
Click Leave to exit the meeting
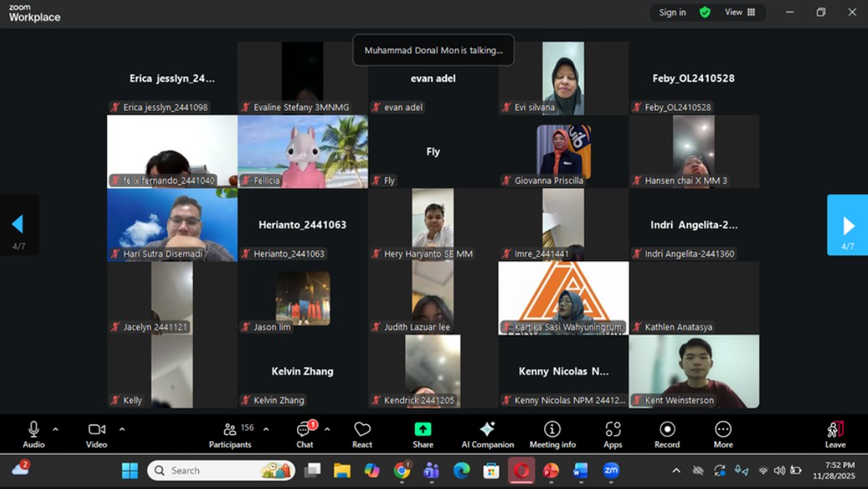click(835, 434)
